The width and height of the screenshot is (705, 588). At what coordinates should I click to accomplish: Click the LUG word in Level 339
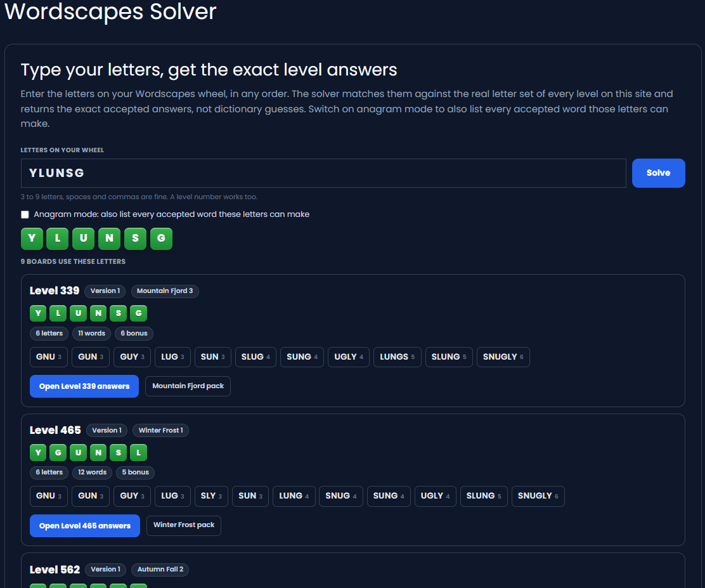point(172,357)
